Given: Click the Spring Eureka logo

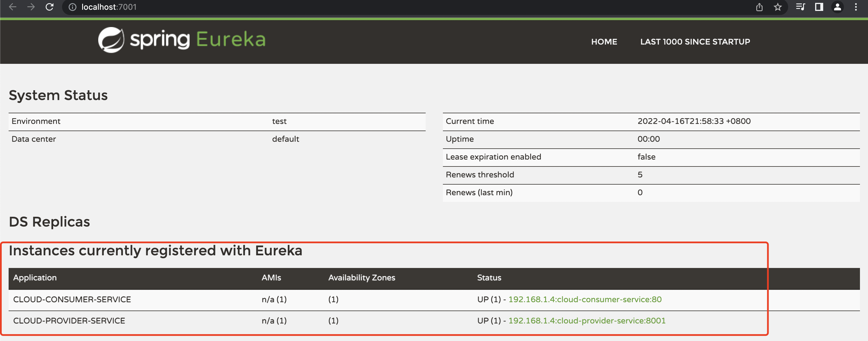Looking at the screenshot, I should (x=182, y=40).
